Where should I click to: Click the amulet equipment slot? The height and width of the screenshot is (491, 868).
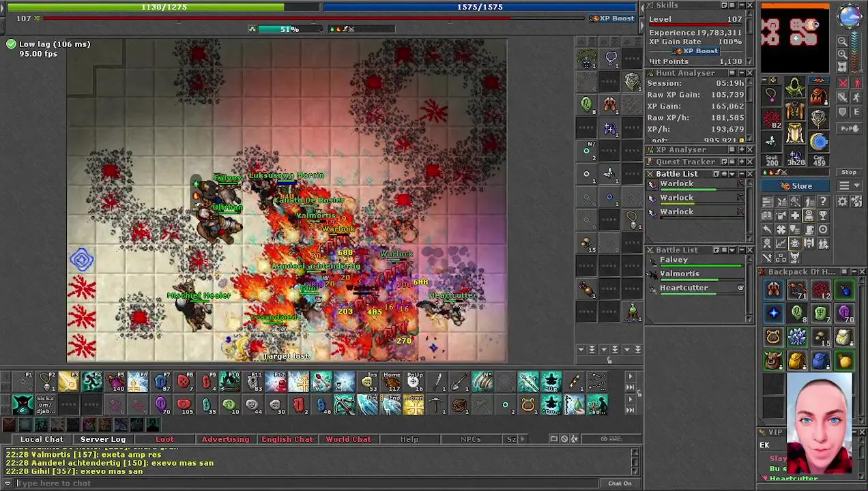pos(772,95)
